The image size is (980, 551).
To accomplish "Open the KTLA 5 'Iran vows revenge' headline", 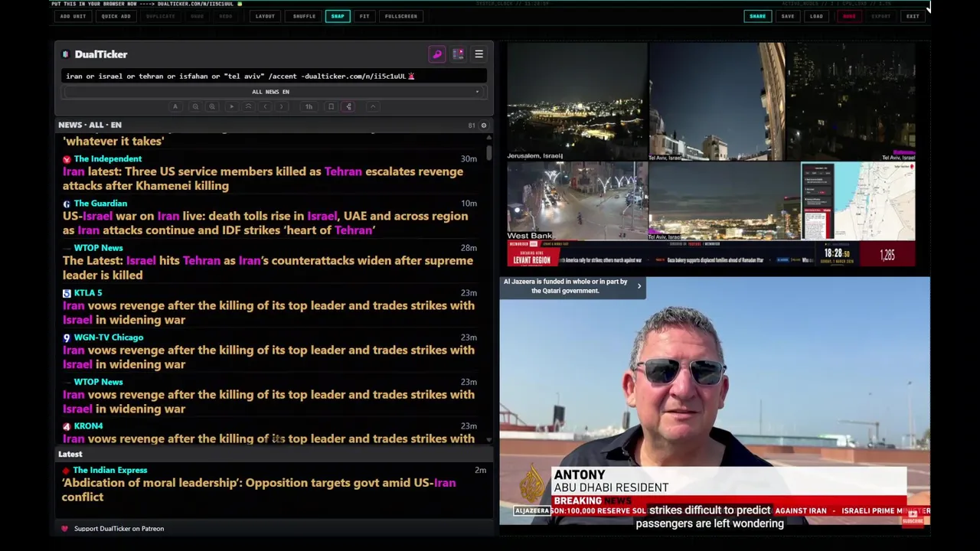I will (x=269, y=312).
